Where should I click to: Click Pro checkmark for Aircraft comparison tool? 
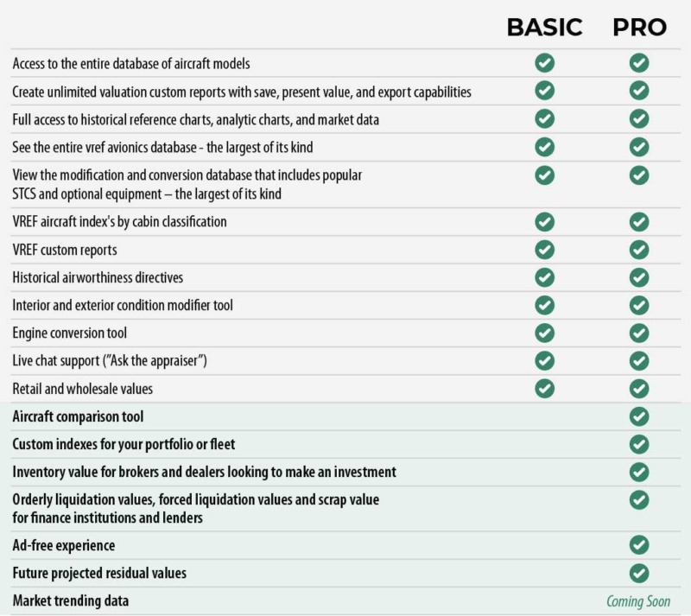639,416
